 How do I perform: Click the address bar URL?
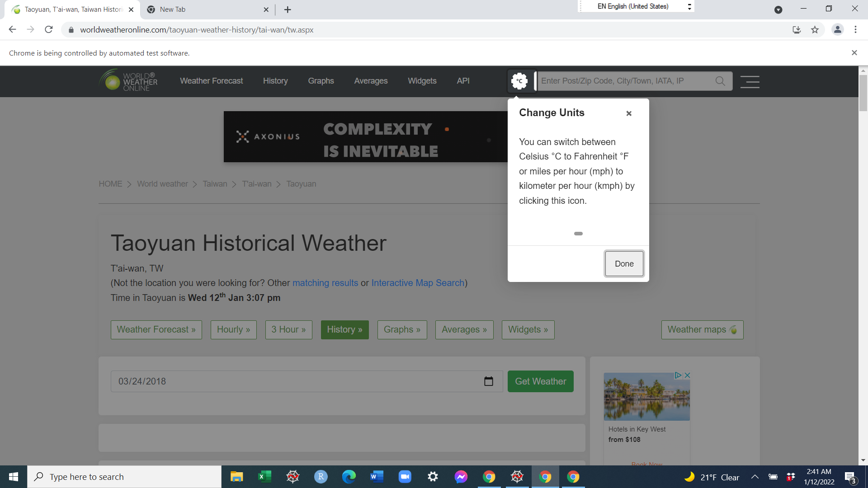197,30
